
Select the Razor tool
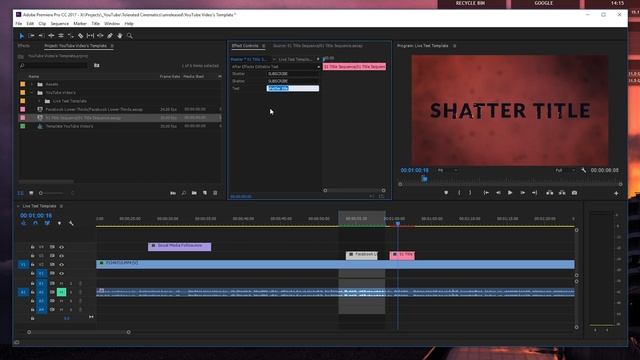point(80,36)
